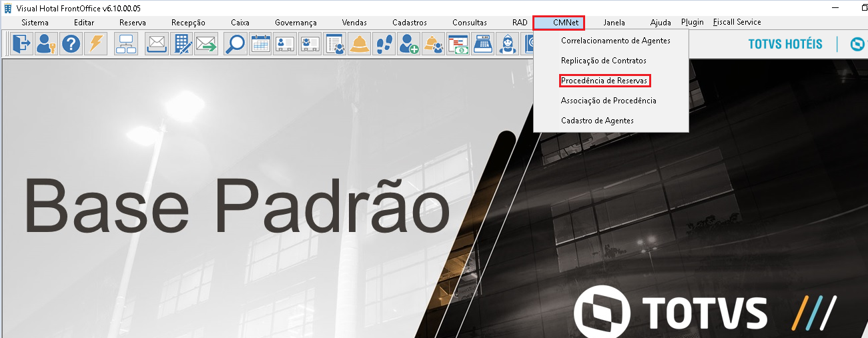
Task: Click the footprints toolbar icon
Action: [384, 45]
